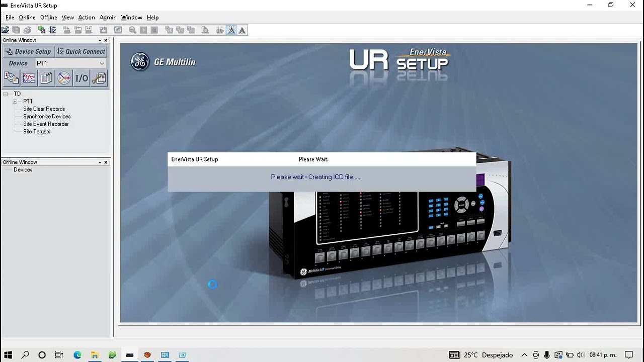The image size is (644, 362).
Task: Click the print preview toolbar icon
Action: click(x=205, y=30)
